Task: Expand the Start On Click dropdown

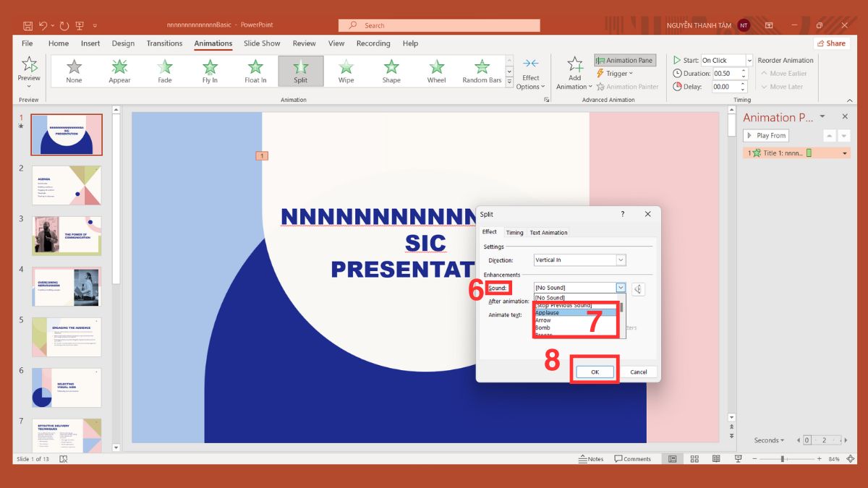Action: pyautogui.click(x=750, y=60)
